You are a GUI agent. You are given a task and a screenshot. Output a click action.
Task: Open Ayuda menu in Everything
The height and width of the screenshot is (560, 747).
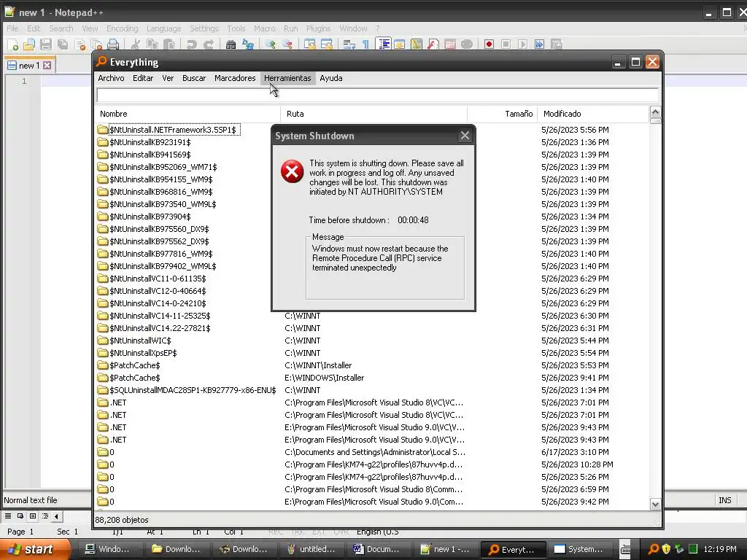331,78
